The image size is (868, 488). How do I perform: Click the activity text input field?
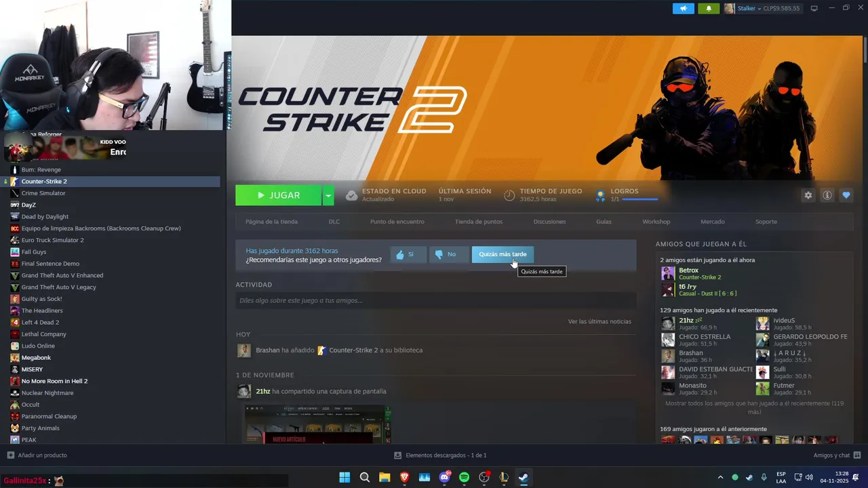pos(436,300)
